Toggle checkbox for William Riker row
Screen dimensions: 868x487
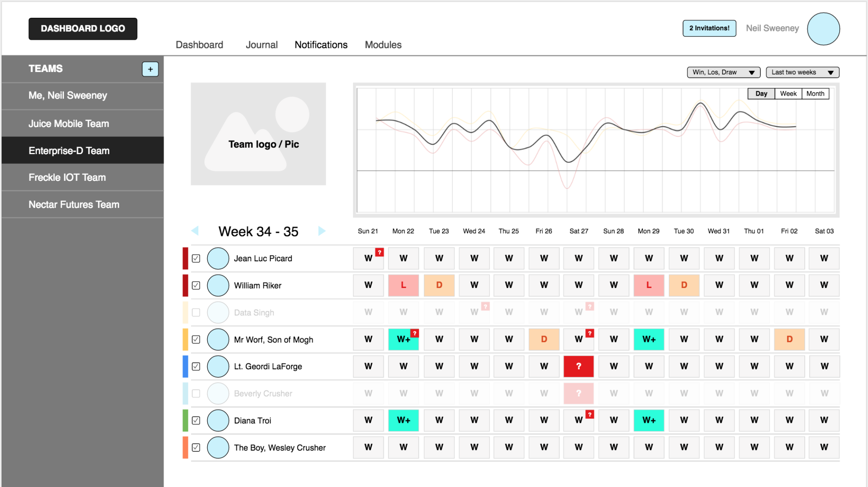[197, 285]
